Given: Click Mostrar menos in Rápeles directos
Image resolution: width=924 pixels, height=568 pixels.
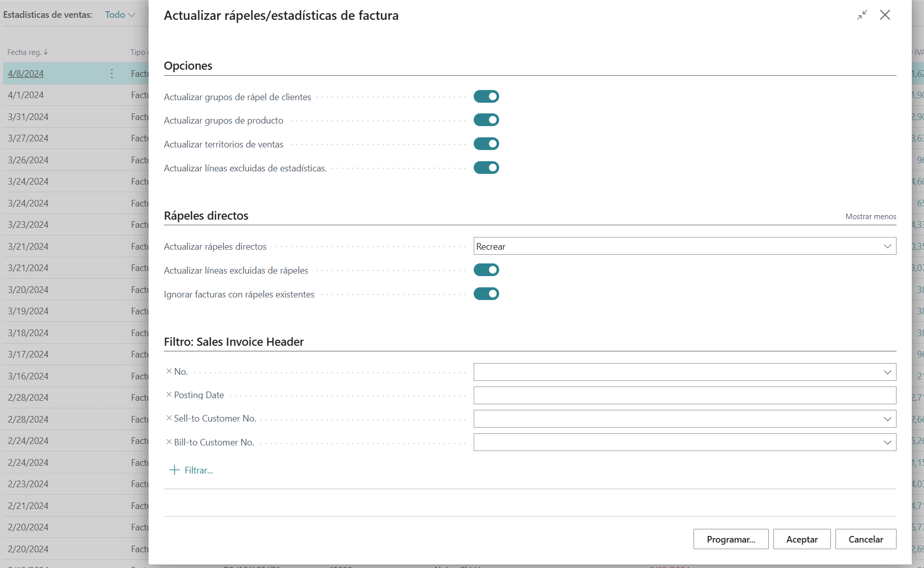Looking at the screenshot, I should point(871,217).
